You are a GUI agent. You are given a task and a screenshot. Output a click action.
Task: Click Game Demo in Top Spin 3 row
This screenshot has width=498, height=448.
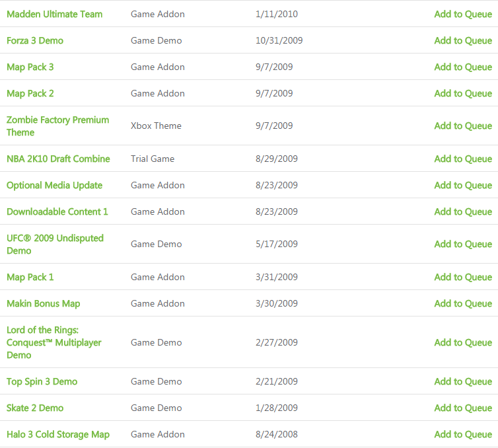pos(157,381)
